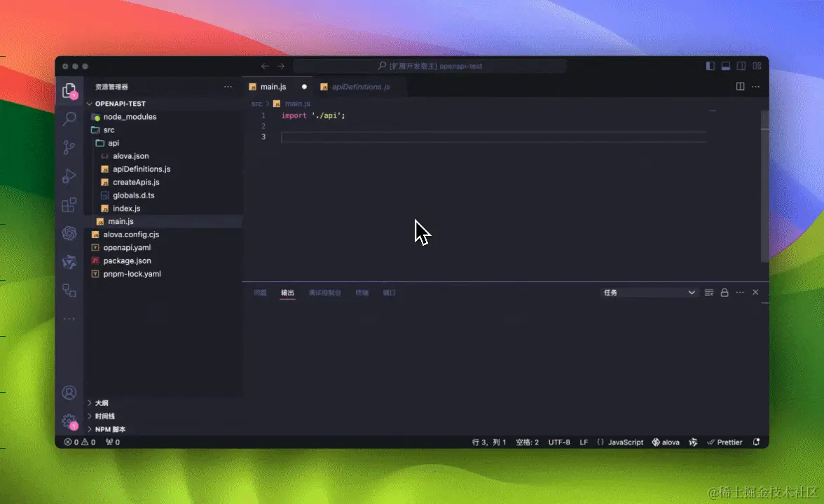Collapse the src folder

(109, 129)
